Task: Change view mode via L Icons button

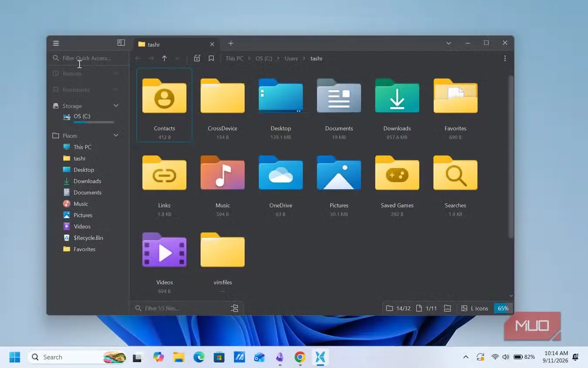Action: click(x=475, y=308)
